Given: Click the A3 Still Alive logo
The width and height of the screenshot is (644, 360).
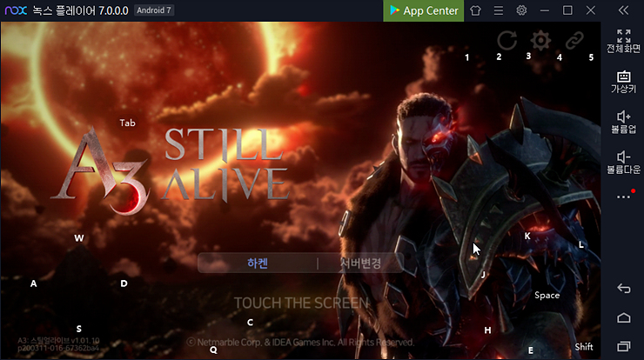Looking at the screenshot, I should click(x=170, y=170).
